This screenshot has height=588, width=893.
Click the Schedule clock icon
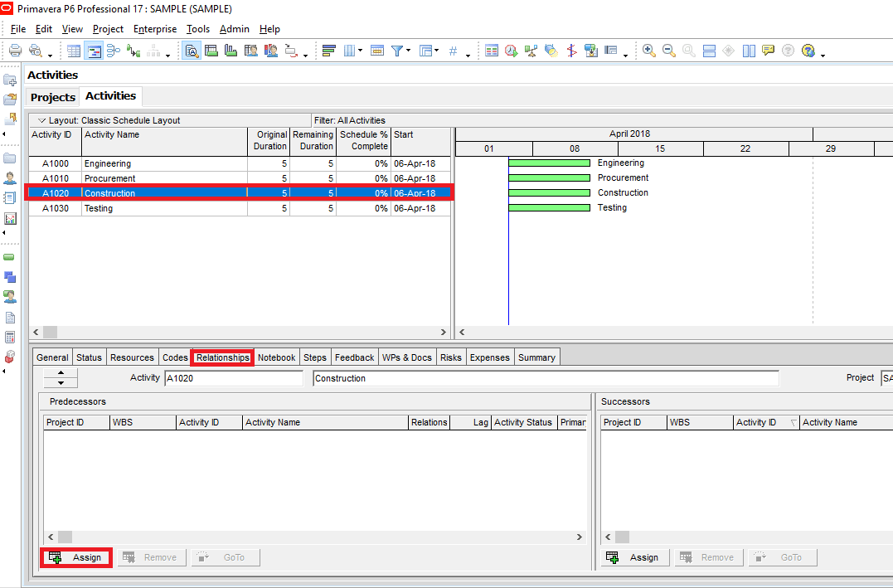(511, 51)
